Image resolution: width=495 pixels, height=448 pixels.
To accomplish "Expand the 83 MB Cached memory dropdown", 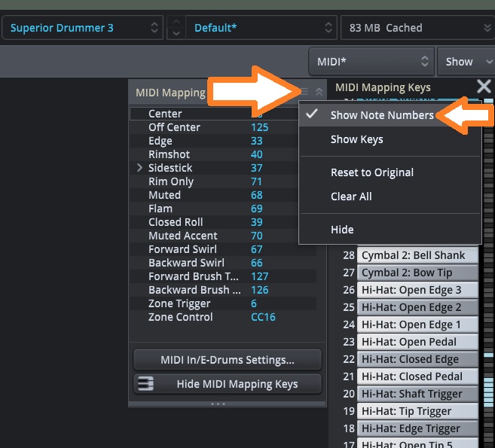I will click(x=418, y=28).
